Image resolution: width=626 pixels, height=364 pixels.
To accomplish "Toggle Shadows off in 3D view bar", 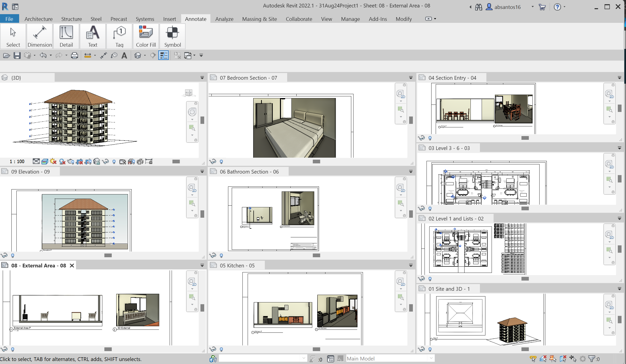I will click(x=62, y=162).
